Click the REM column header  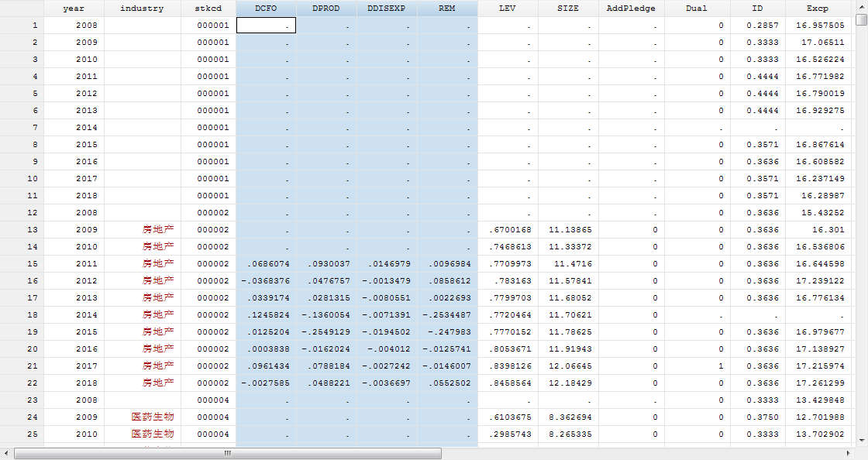click(x=447, y=9)
